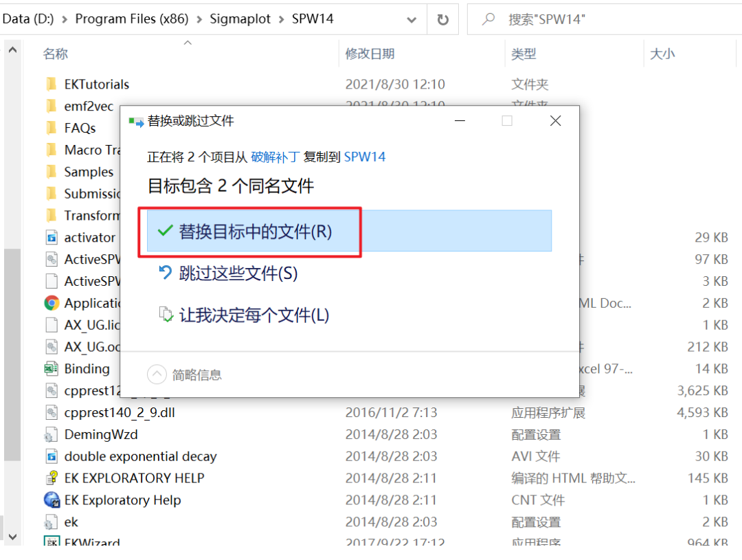Click the cpprest140_2_9.dll file icon
Image resolution: width=742 pixels, height=560 pixels.
51,412
